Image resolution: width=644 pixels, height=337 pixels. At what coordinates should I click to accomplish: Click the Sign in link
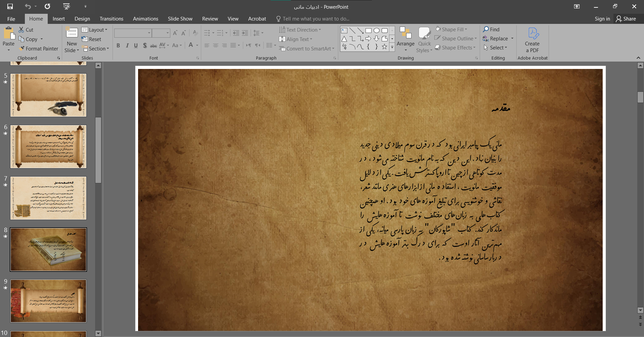tap(602, 19)
